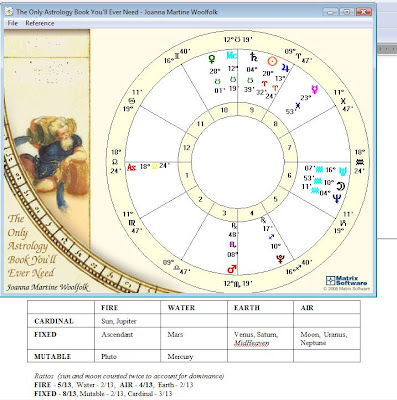Open the File menu
Viewport: 397px width, 400px height.
tap(13, 23)
